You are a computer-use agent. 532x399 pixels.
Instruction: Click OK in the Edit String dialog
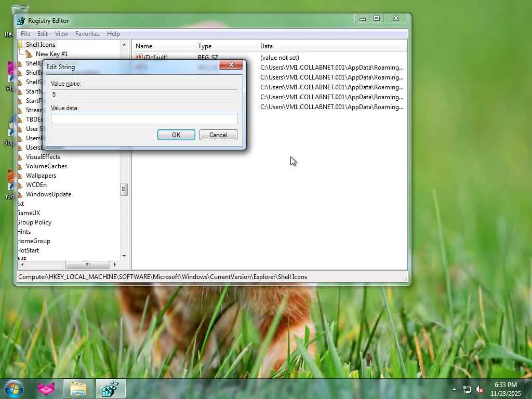point(176,135)
